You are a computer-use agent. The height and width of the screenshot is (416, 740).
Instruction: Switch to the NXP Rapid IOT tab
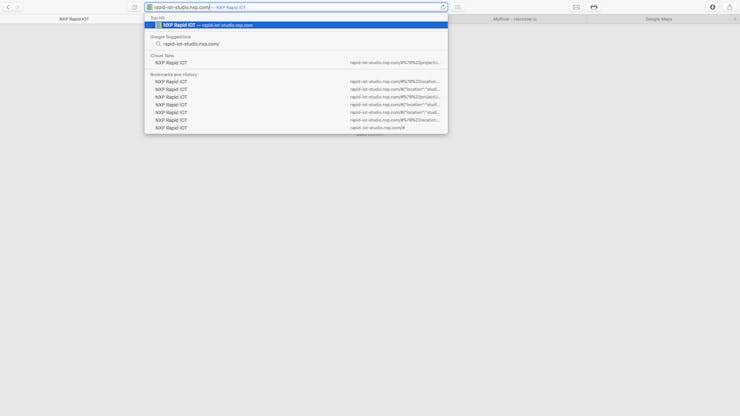[x=74, y=19]
